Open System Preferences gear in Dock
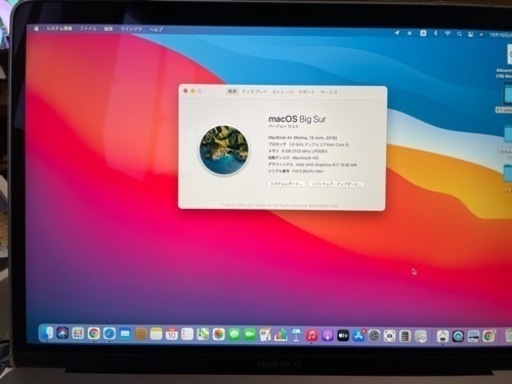 point(374,336)
